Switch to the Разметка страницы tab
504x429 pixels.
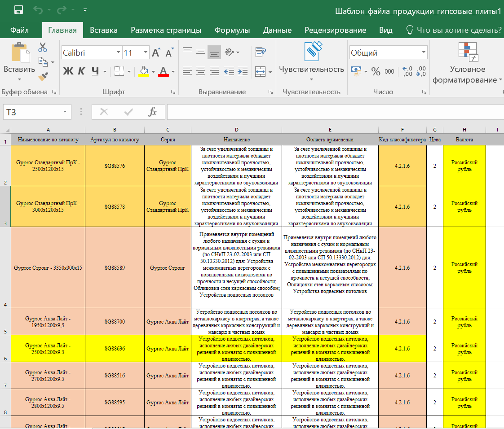coord(166,30)
